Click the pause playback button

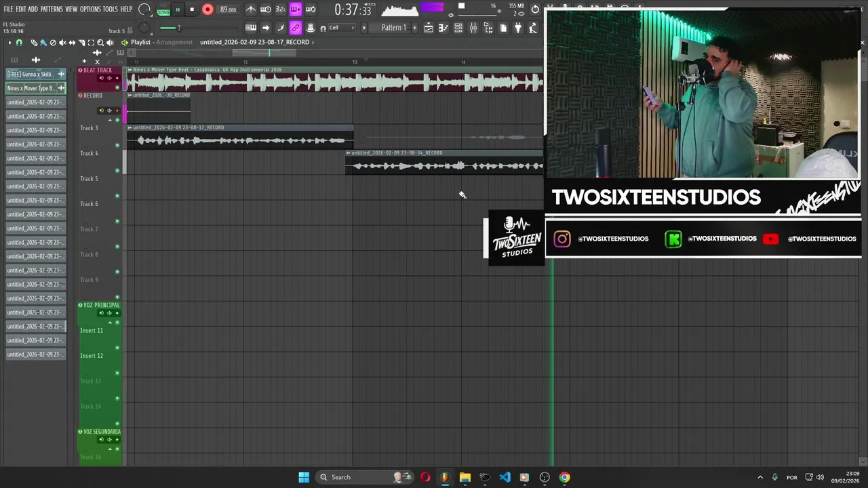[x=178, y=9]
